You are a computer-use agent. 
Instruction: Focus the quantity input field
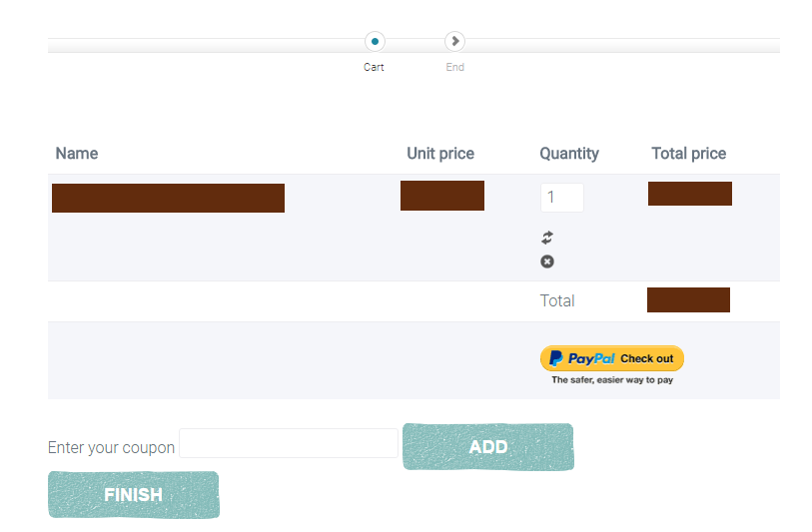pos(561,198)
